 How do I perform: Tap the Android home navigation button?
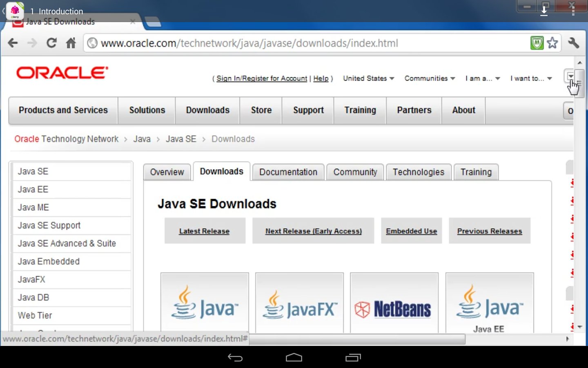(294, 358)
